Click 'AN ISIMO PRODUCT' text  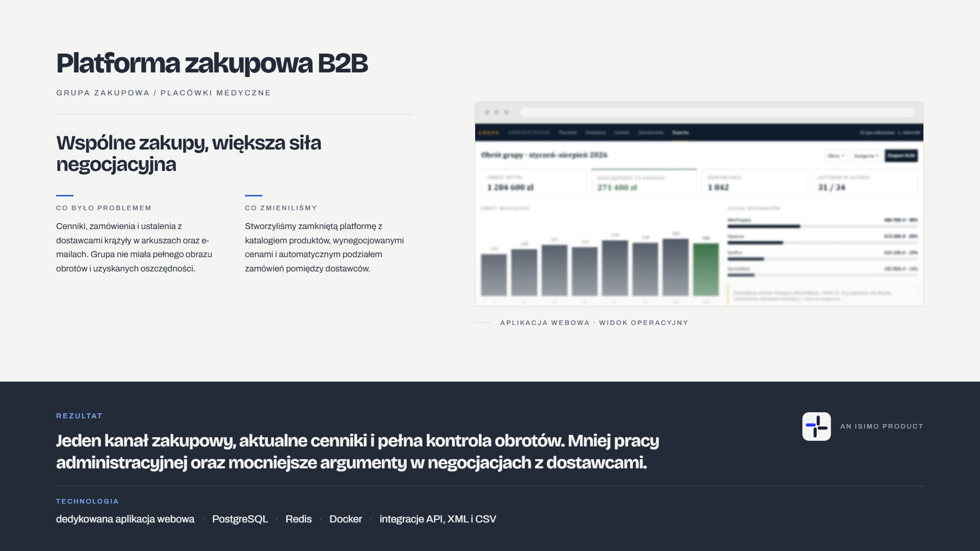click(x=882, y=426)
